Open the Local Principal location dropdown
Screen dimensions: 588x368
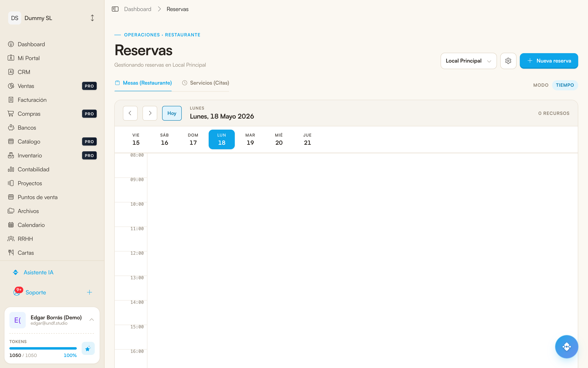click(x=468, y=61)
